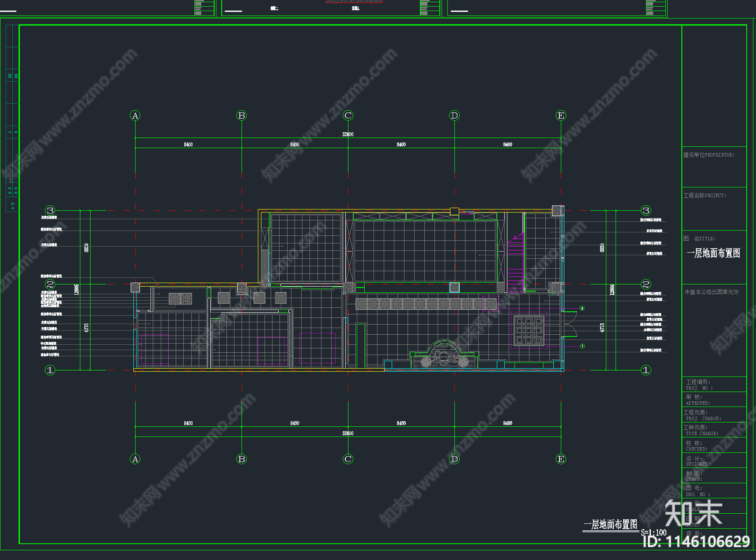Select the 8400 dimension between top A and B
This screenshot has height=560, width=756.
(188, 144)
